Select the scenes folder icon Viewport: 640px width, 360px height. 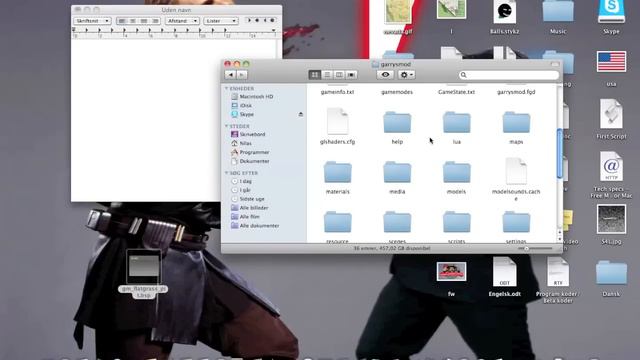click(397, 222)
